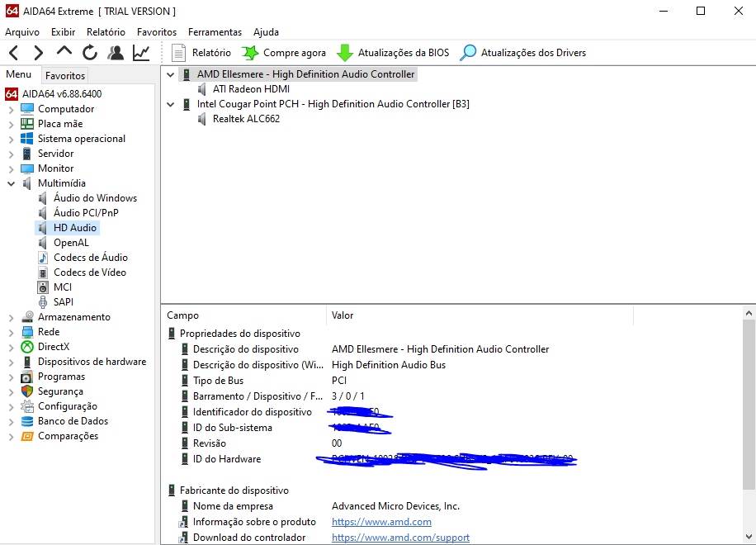Select MCI in the Multimídia tree
Screen dimensions: 756x545
click(x=63, y=287)
